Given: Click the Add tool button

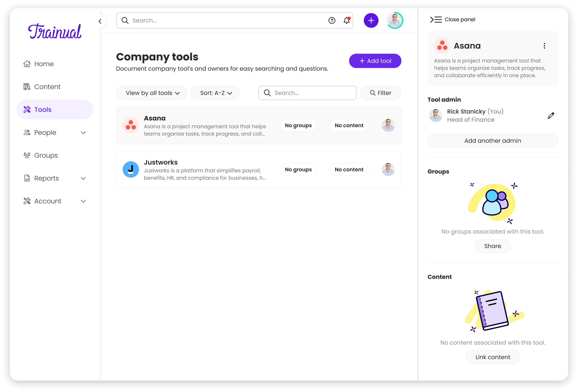Looking at the screenshot, I should (x=375, y=61).
